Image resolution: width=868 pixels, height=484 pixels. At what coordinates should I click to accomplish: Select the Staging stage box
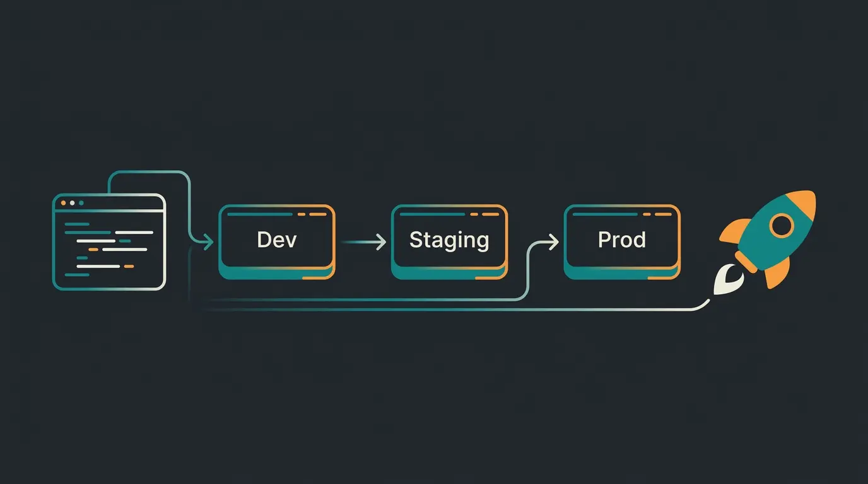click(x=449, y=242)
